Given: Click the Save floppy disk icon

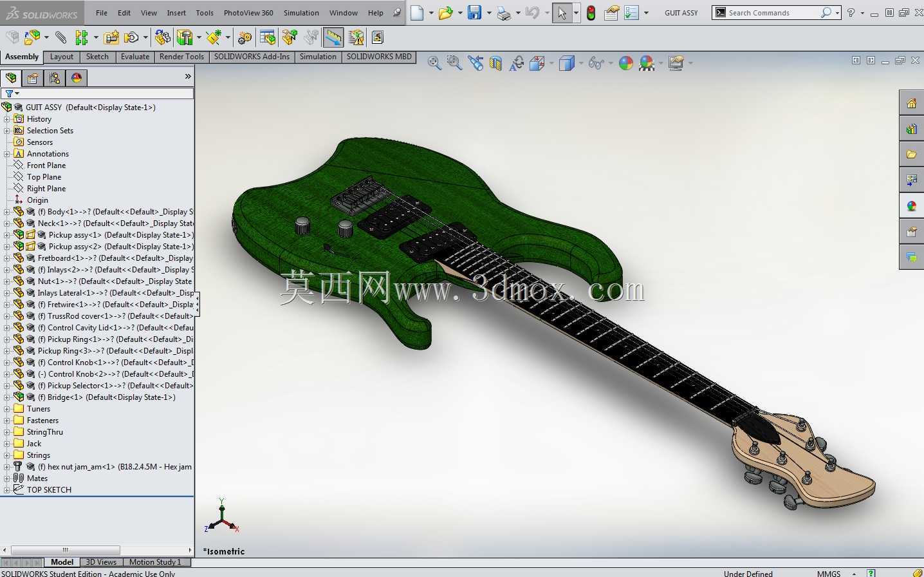Looking at the screenshot, I should coord(475,12).
